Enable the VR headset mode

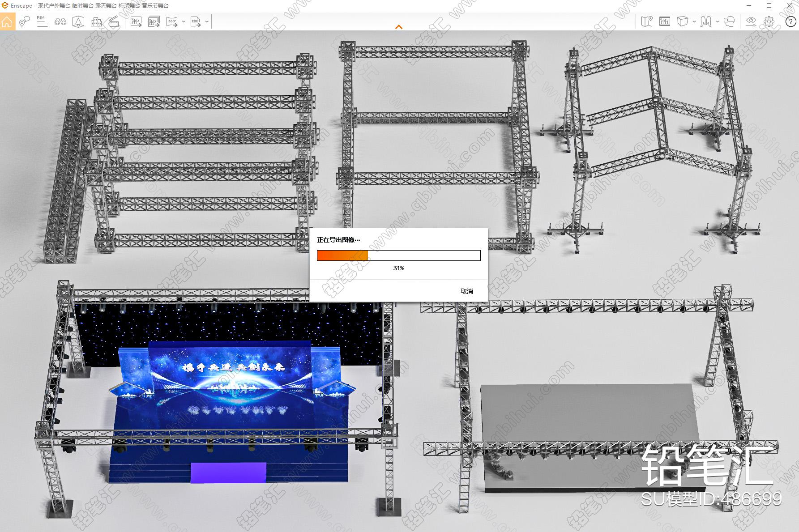click(x=730, y=21)
